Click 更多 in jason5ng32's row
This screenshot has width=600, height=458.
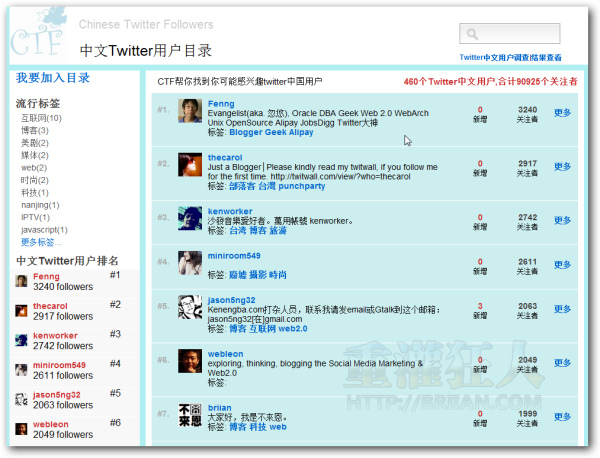pos(562,309)
